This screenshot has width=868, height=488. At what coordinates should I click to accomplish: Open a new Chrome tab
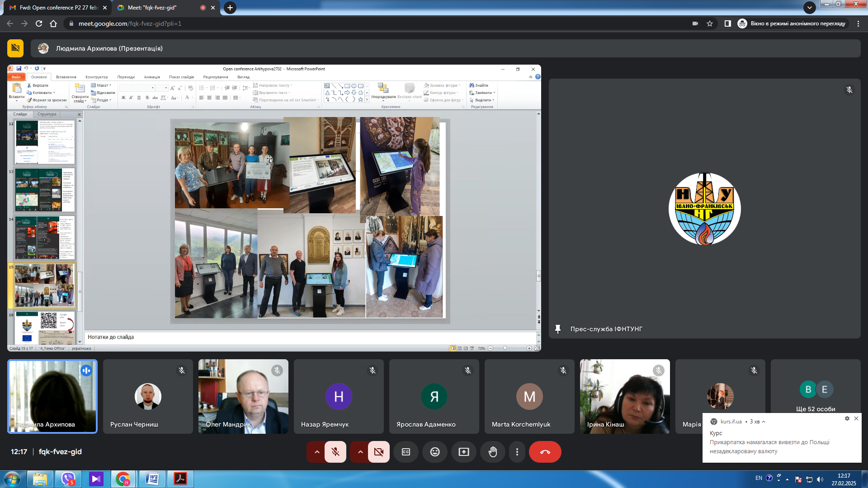click(230, 8)
